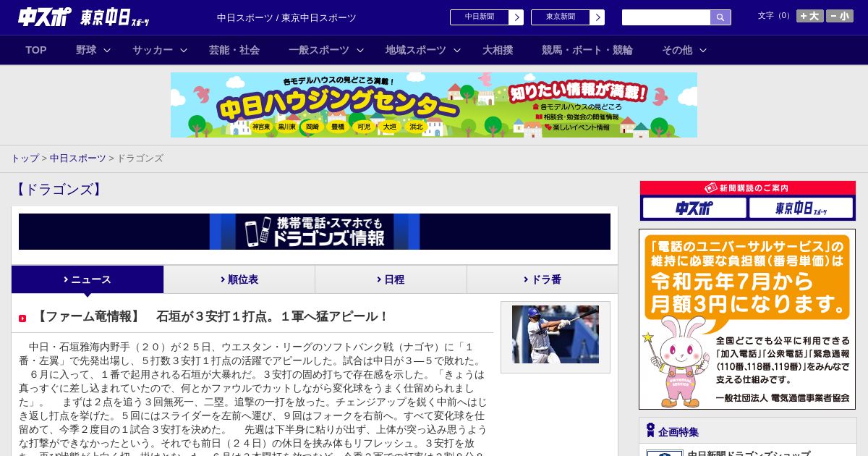Select the ドラ番 tab
Screen dimensions: 868x456
pos(542,279)
